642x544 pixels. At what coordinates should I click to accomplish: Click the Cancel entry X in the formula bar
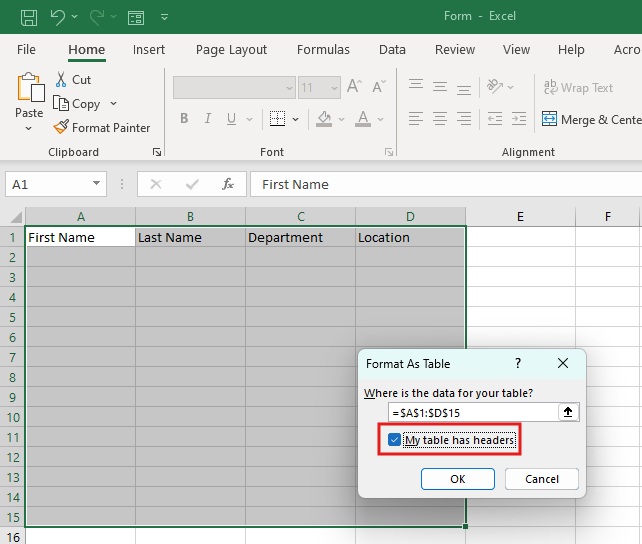(156, 184)
